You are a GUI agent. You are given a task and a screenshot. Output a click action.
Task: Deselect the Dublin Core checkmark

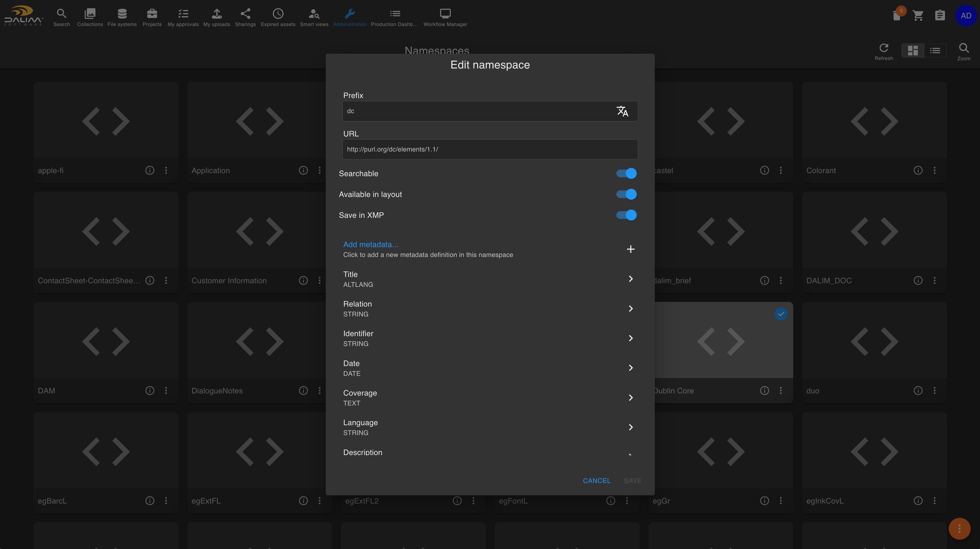coord(781,314)
